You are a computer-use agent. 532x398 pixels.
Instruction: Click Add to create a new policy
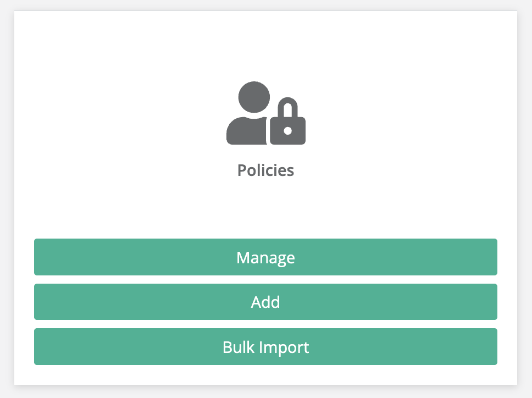click(x=265, y=302)
